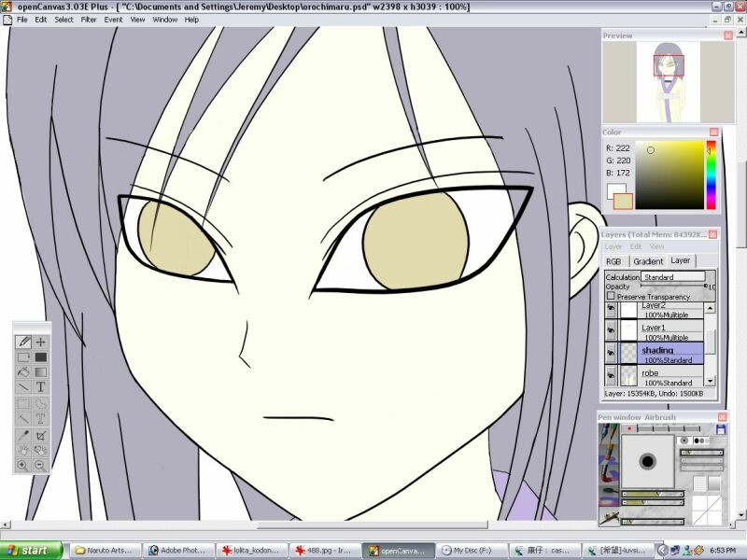Hide the shading layer

(x=611, y=354)
